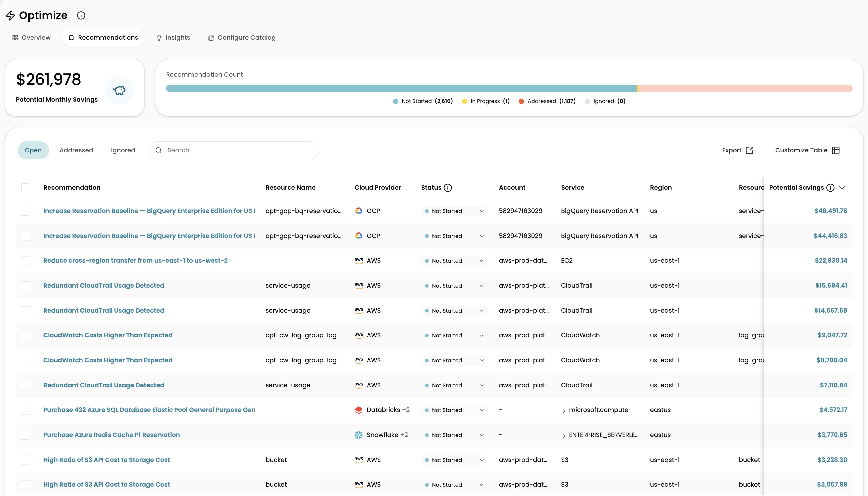Viewport: 868px width, 496px height.
Task: Show the Ignored recommendations filter
Action: point(123,150)
